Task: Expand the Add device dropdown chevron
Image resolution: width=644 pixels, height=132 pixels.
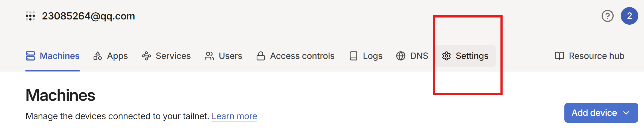Action: [x=626, y=113]
